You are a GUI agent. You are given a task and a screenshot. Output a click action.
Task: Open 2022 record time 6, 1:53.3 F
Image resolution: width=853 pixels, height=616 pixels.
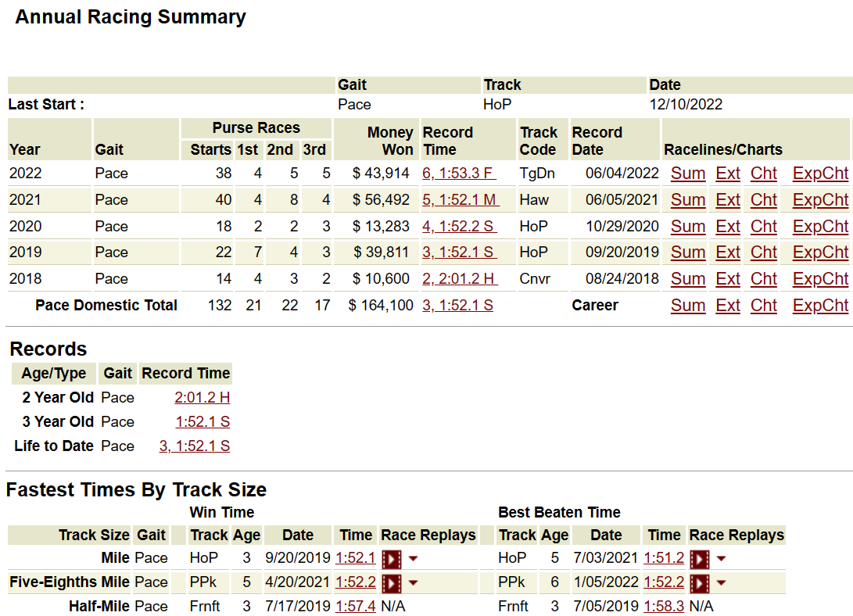coord(459,174)
